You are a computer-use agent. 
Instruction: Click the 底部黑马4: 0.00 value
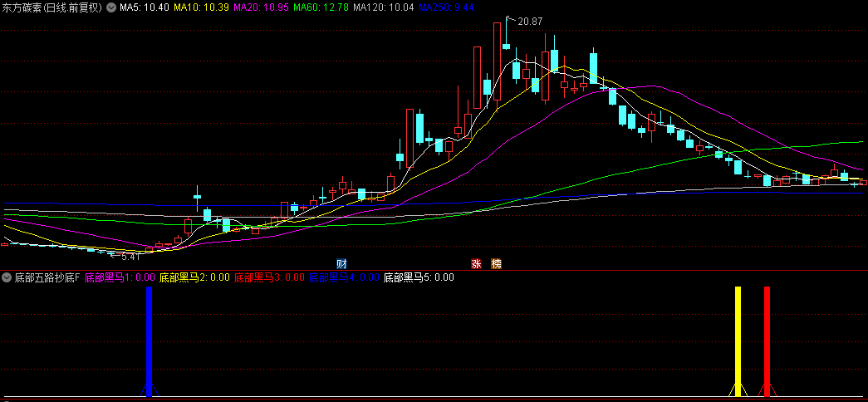pyautogui.click(x=344, y=277)
